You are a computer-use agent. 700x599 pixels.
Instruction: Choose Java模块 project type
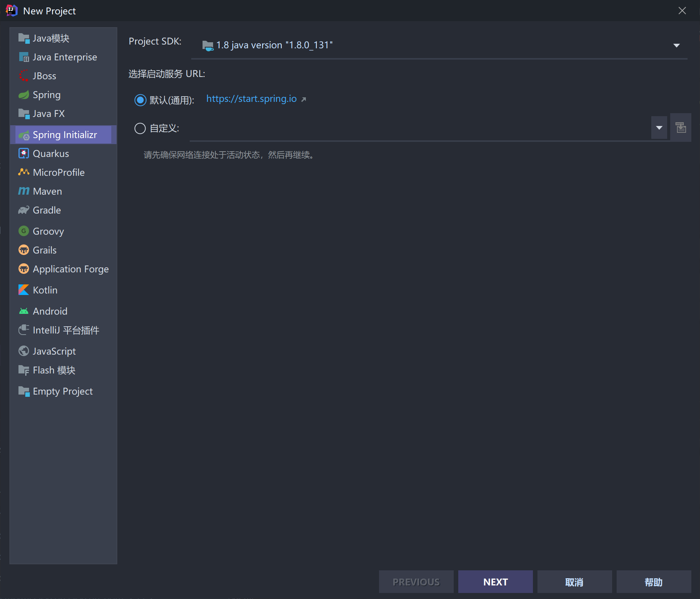click(63, 38)
